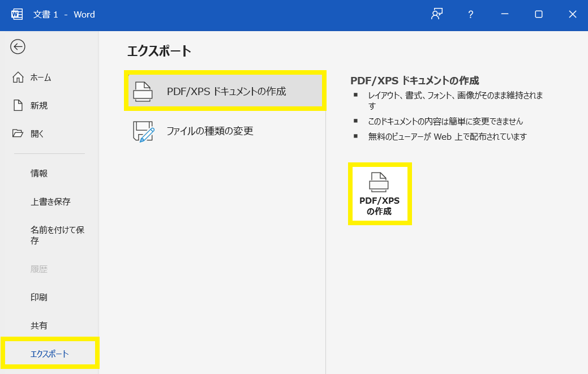Select PDF/XPS ドキュメントの作成 export option
This screenshot has height=374, width=588.
[225, 91]
